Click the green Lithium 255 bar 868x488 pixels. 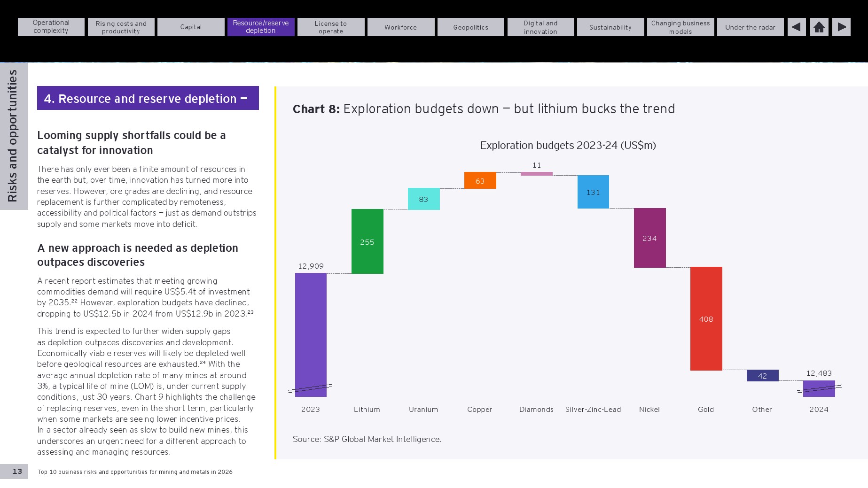click(368, 241)
